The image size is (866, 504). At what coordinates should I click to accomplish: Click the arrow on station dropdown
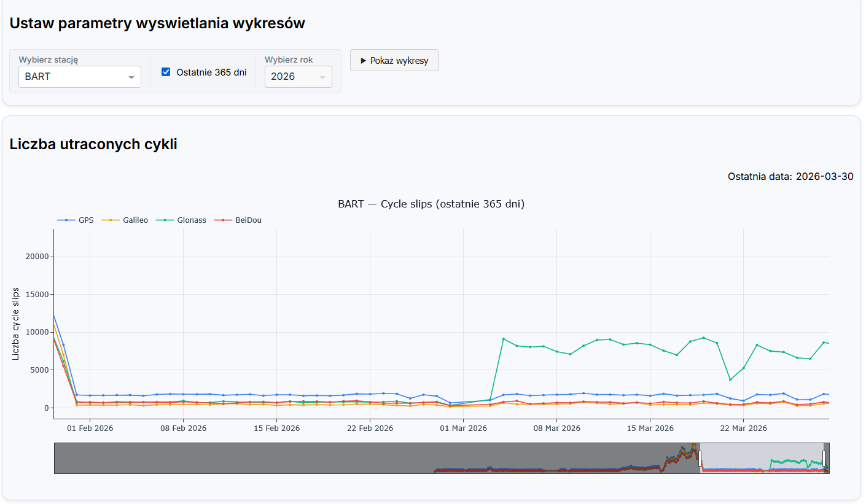click(131, 77)
